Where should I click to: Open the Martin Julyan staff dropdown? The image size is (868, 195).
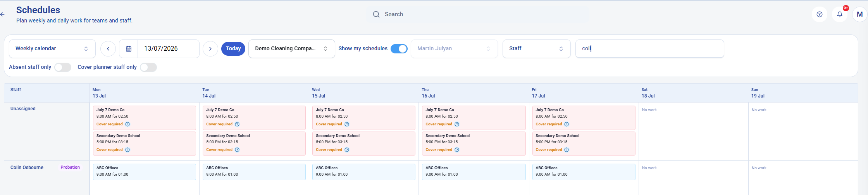click(x=454, y=49)
